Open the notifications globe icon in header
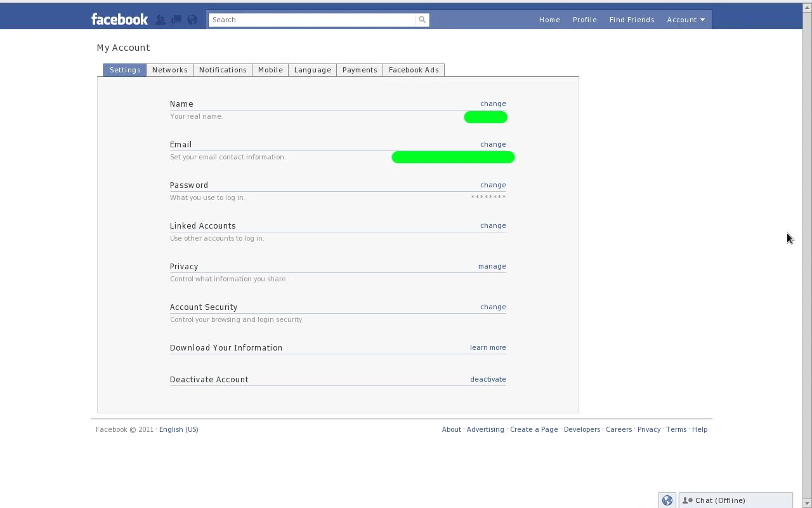The image size is (812, 508). point(192,20)
